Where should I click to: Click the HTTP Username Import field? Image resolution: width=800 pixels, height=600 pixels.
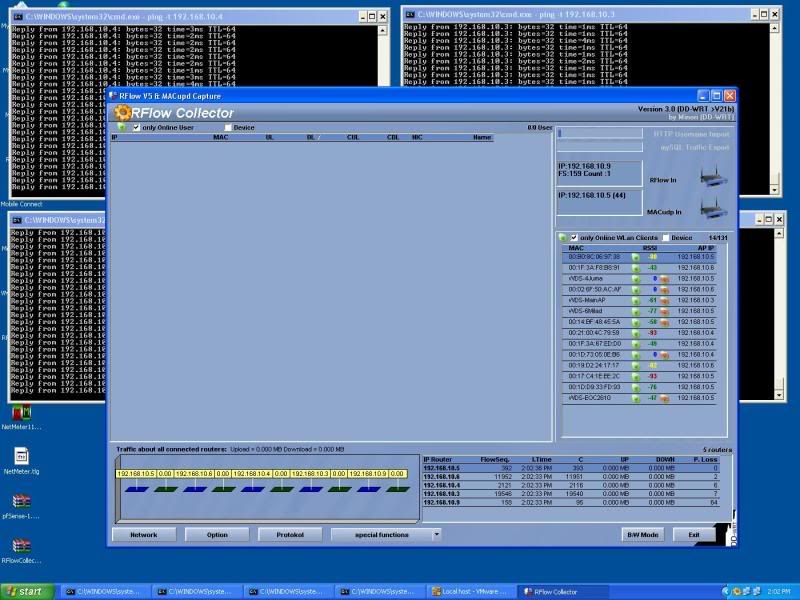click(x=600, y=133)
